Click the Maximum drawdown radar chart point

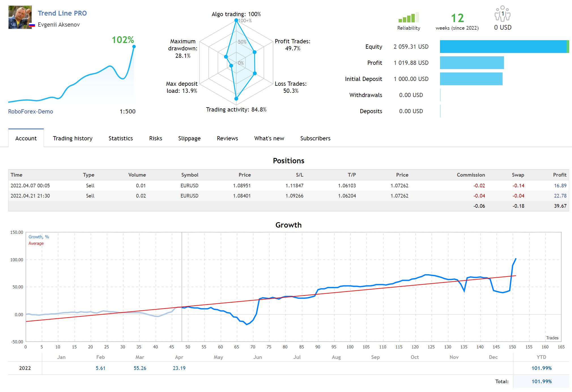tap(226, 57)
